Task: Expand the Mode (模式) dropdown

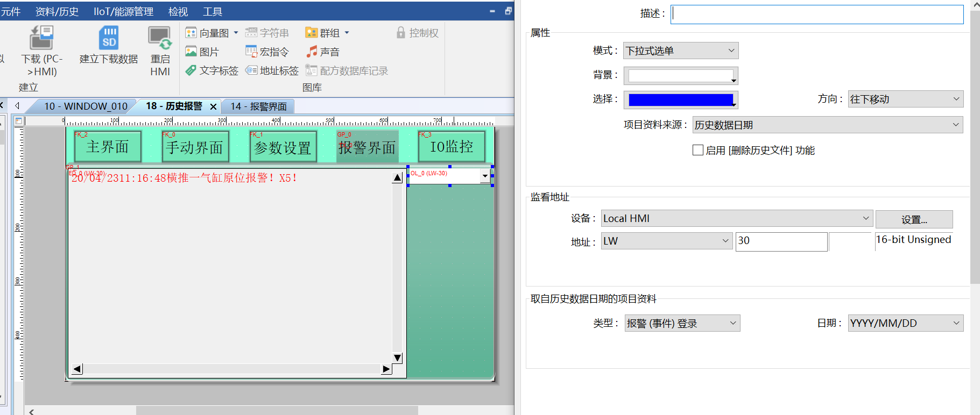Action: [x=680, y=51]
